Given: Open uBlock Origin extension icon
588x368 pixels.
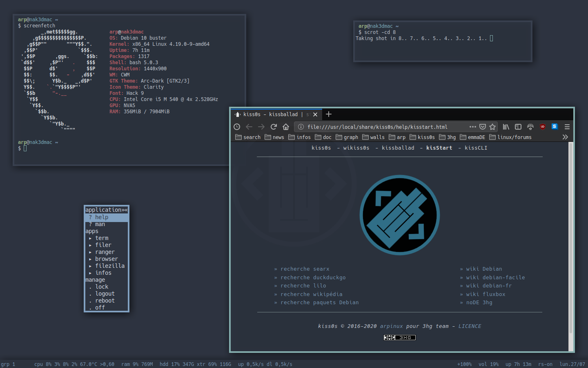Looking at the screenshot, I should pyautogui.click(x=542, y=127).
